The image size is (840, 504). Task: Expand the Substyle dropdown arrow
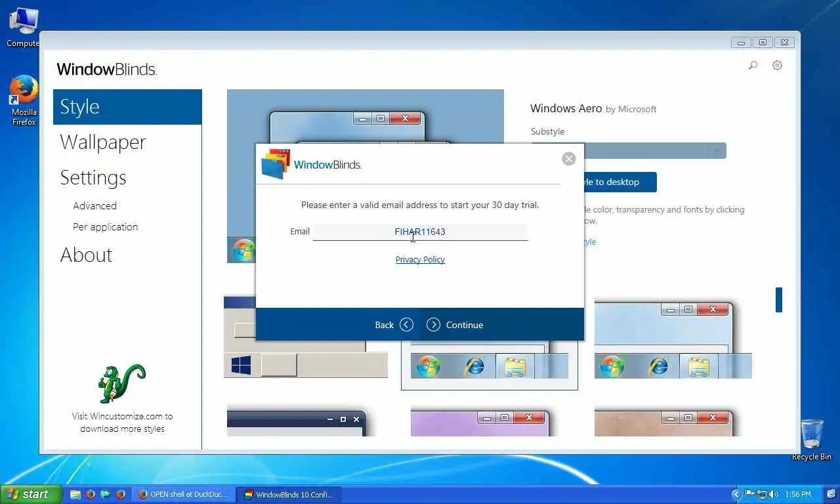[717, 151]
